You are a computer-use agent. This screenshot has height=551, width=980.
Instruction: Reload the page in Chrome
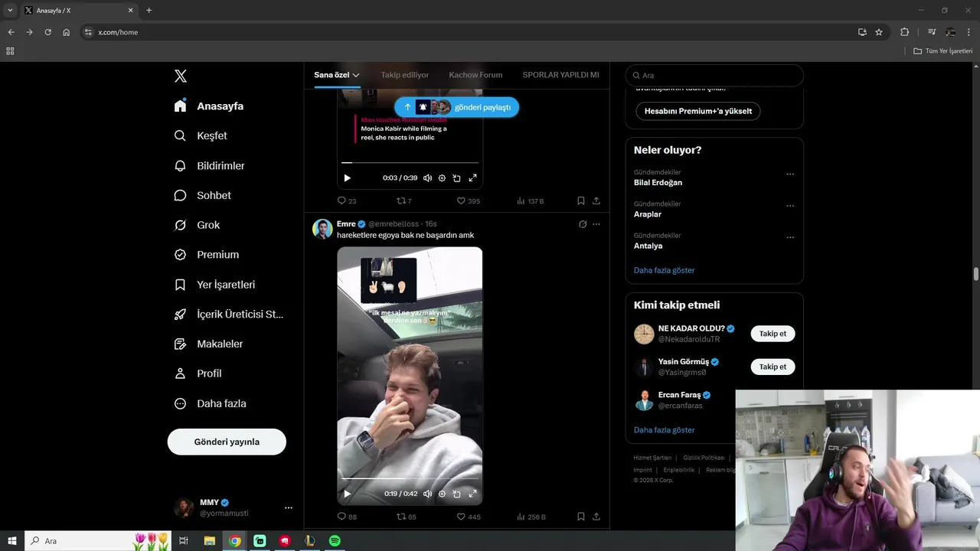pyautogui.click(x=47, y=32)
